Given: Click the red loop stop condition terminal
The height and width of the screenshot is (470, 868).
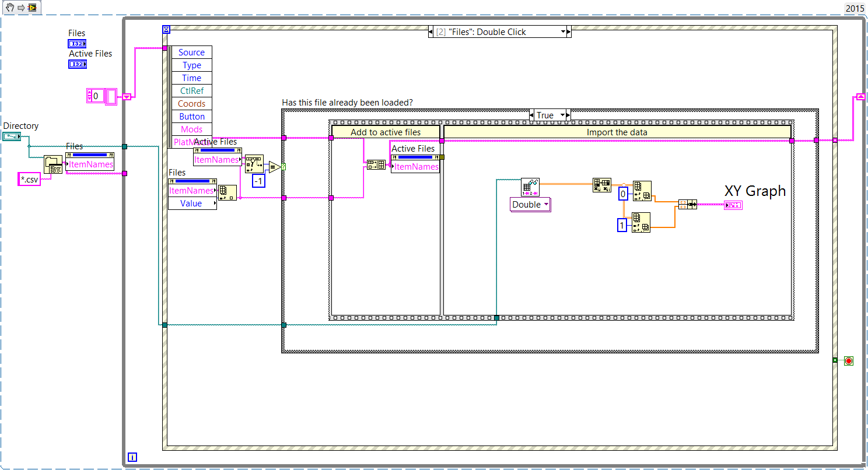Looking at the screenshot, I should (848, 361).
